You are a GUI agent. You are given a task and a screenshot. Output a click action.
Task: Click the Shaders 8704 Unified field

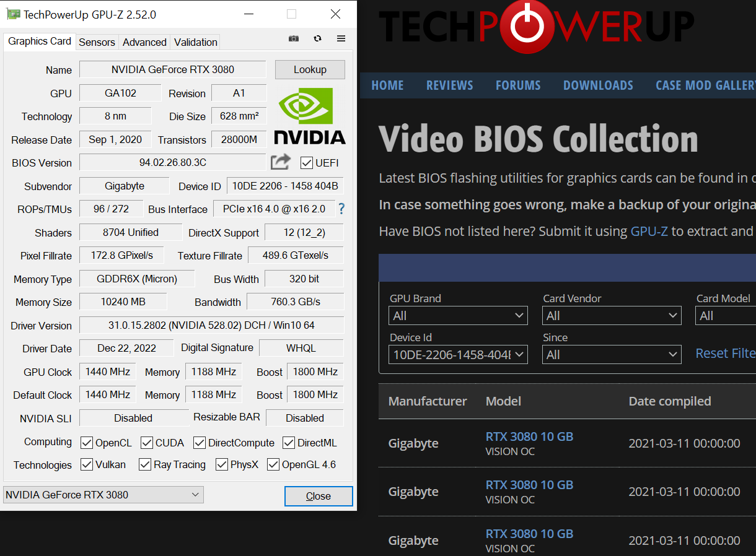130,232
